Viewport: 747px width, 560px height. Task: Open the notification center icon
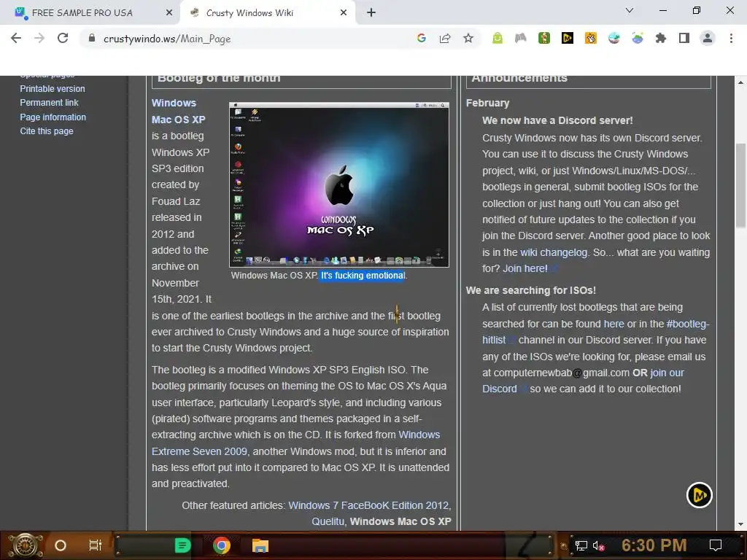pos(716,545)
